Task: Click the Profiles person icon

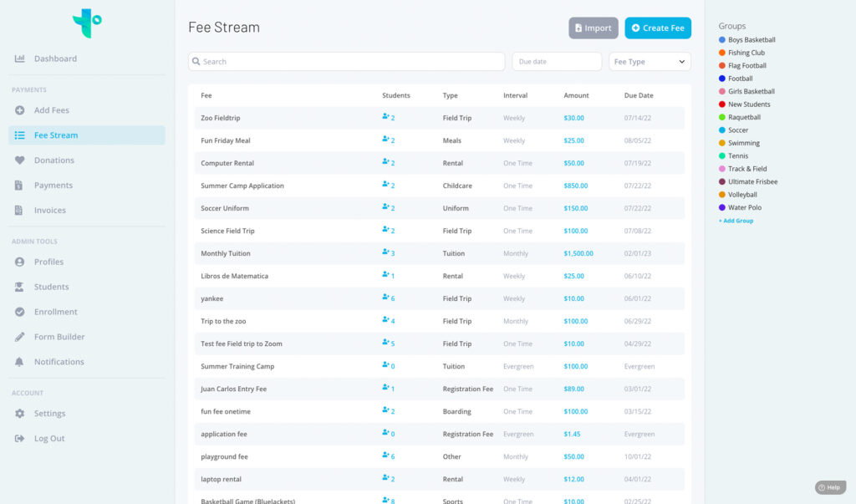Action: [x=20, y=262]
